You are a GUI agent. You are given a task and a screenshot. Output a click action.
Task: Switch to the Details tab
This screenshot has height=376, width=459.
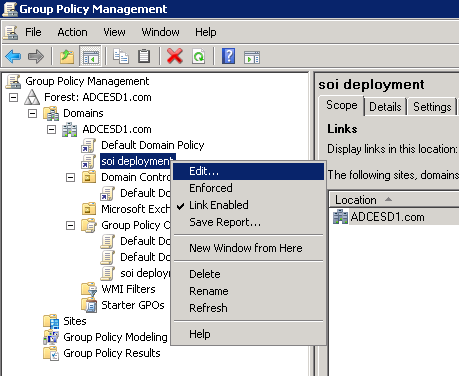[x=385, y=107]
